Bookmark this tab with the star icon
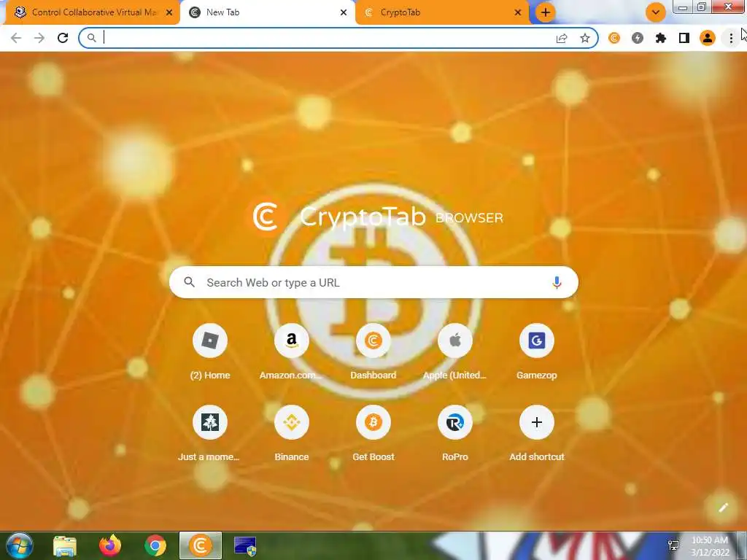This screenshot has width=747, height=560. tap(585, 39)
